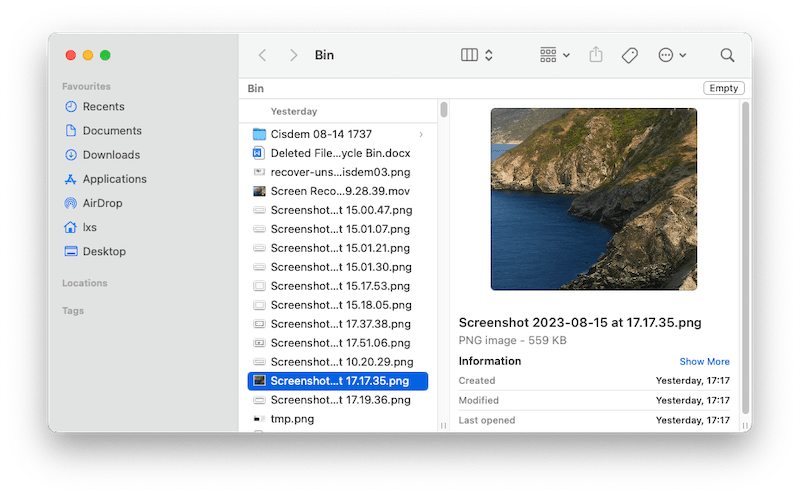Click the Share toolbar icon

pos(596,55)
